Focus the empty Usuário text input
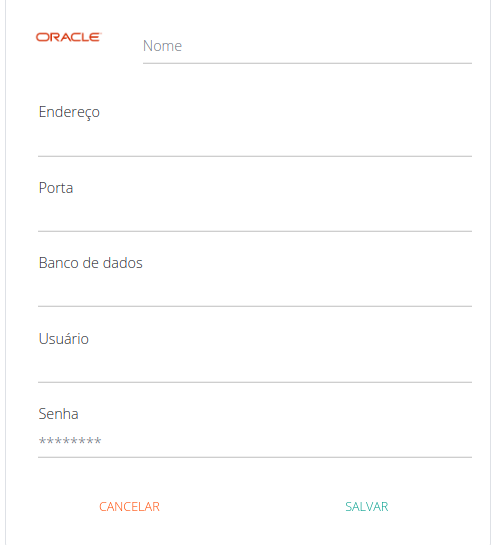This screenshot has width=497, height=545. [x=255, y=367]
